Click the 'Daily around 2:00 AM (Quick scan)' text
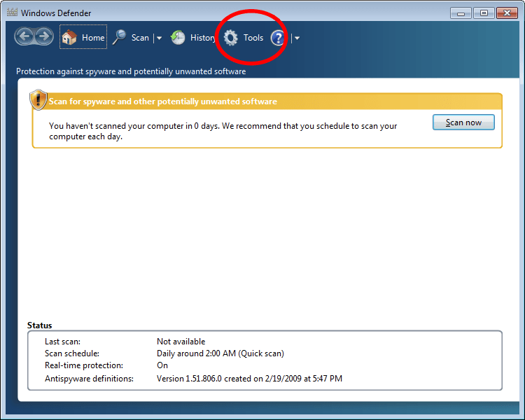 [220, 353]
